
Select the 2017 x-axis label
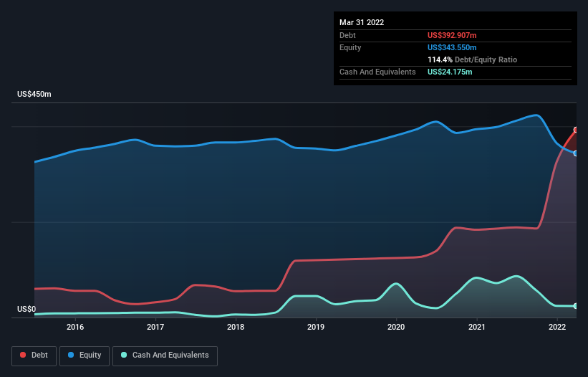pos(155,327)
